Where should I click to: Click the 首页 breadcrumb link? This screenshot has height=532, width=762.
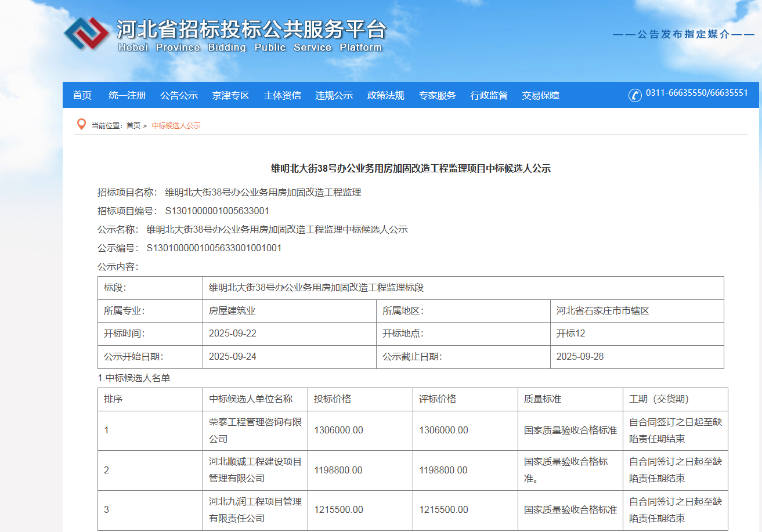133,126
